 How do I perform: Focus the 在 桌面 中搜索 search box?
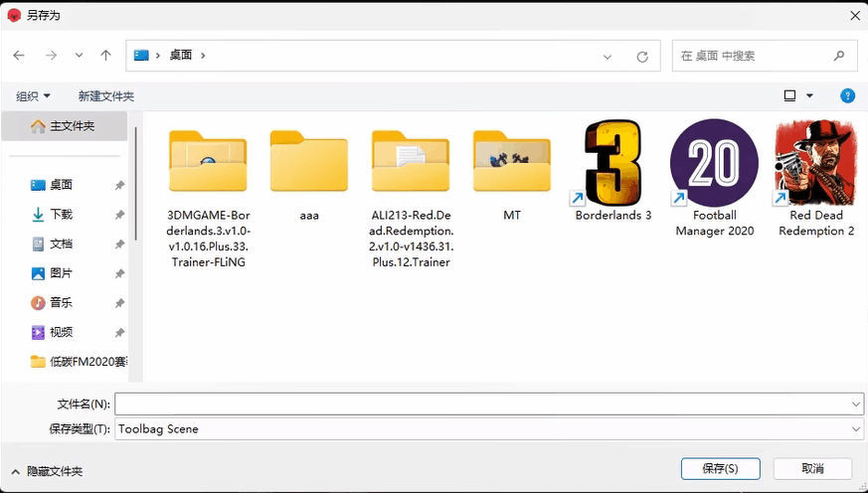tap(765, 56)
